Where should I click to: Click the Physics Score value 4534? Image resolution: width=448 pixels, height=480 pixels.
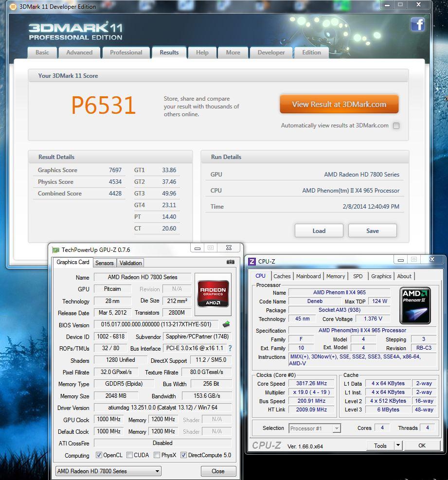point(115,181)
